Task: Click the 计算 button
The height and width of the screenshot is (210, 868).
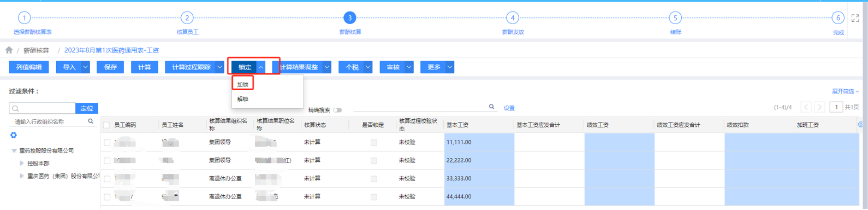Action: pyautogui.click(x=145, y=67)
